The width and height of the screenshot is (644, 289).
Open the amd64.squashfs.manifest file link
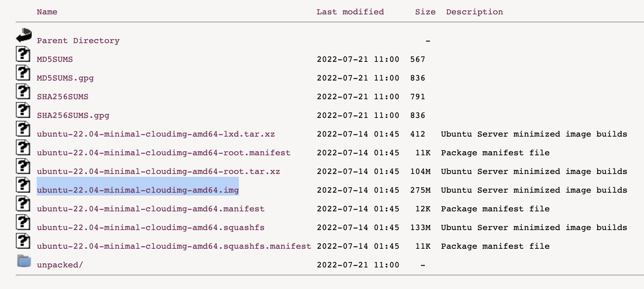pyautogui.click(x=174, y=246)
